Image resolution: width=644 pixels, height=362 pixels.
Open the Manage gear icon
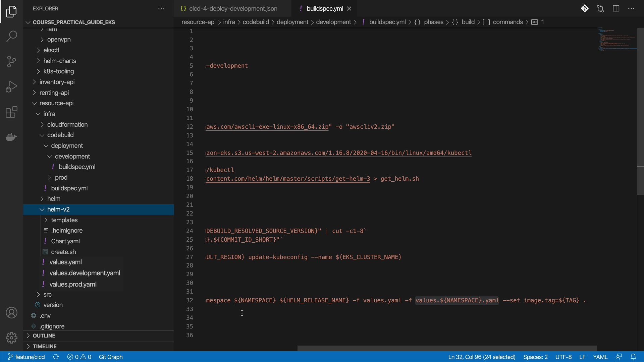(11, 338)
